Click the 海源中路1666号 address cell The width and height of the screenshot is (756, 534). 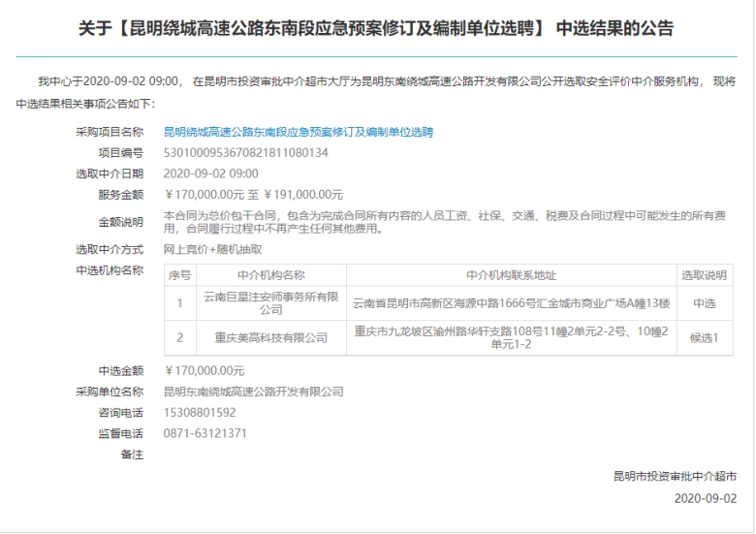pos(510,302)
